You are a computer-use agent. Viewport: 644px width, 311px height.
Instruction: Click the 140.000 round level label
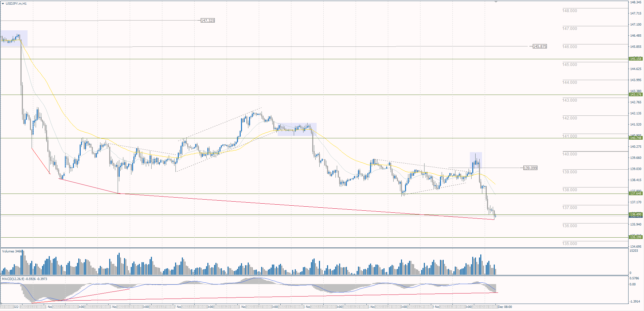(x=569, y=154)
